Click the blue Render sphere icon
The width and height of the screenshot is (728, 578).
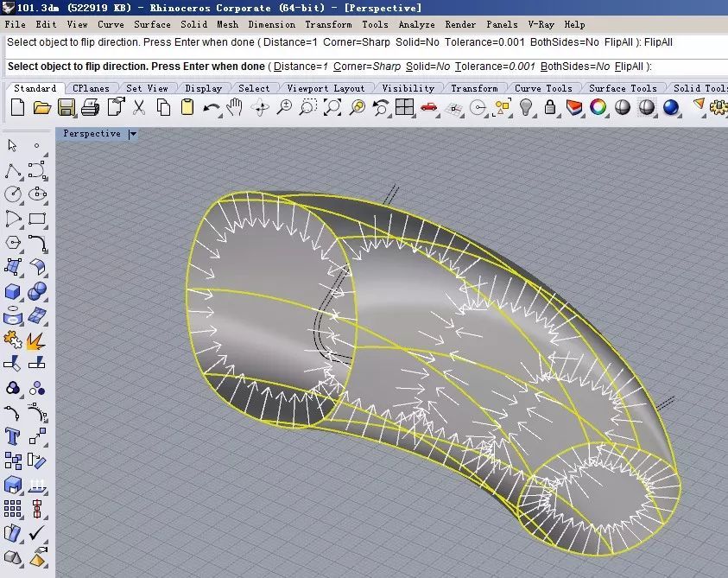tap(671, 107)
